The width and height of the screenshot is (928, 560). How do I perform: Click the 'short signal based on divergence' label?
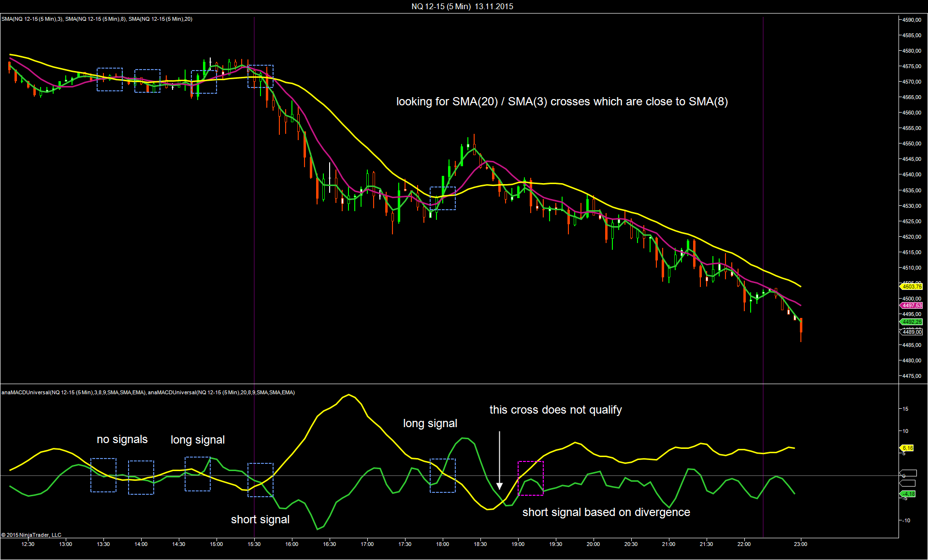pos(606,512)
